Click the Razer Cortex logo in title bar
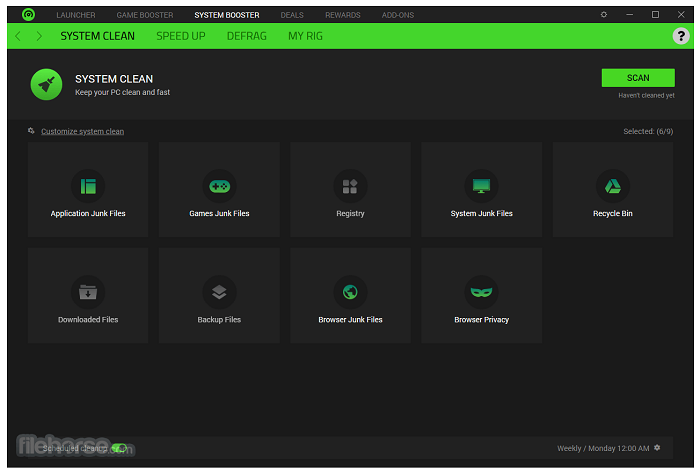700x473 pixels. tap(27, 15)
